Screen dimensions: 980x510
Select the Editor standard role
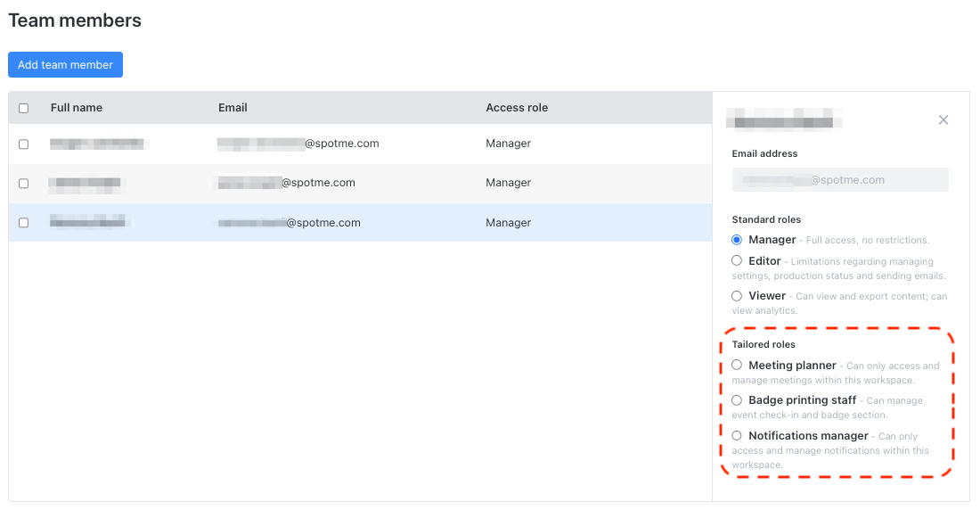pyautogui.click(x=737, y=260)
